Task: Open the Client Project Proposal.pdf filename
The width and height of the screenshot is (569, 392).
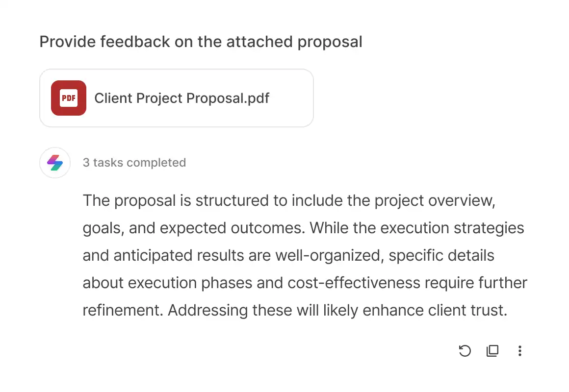Action: [182, 98]
